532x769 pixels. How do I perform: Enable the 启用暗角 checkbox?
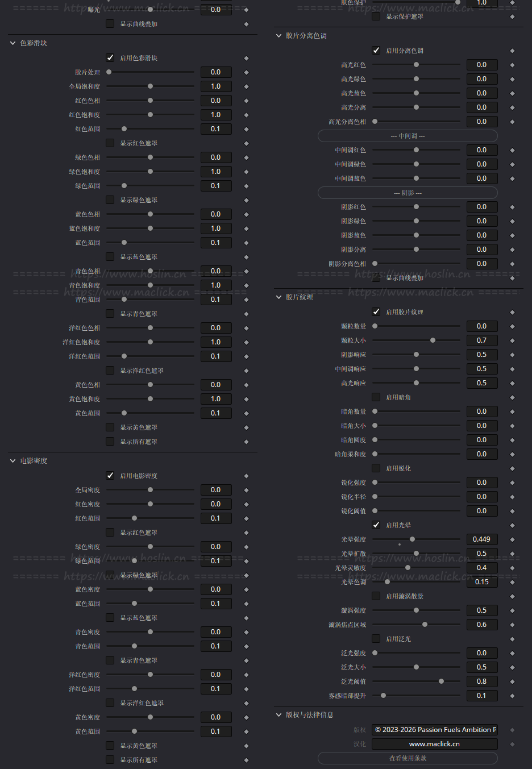(376, 397)
